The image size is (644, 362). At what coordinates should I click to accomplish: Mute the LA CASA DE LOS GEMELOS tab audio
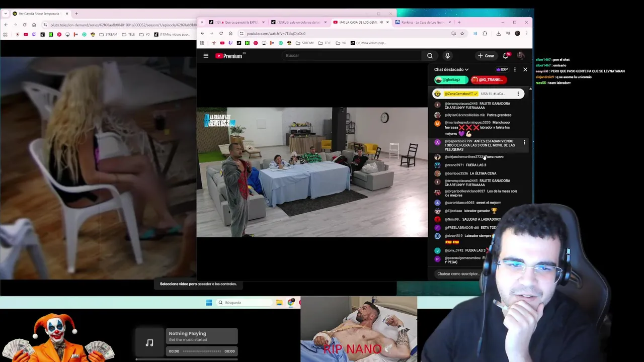381,22
